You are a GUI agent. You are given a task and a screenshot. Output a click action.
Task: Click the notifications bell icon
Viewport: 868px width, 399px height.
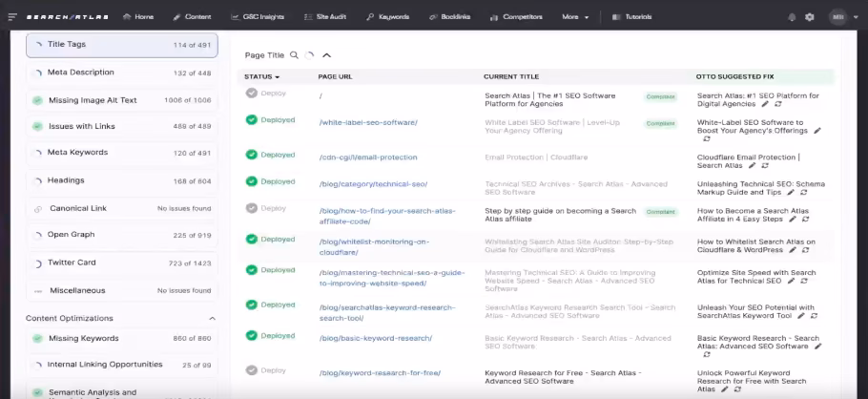[792, 17]
